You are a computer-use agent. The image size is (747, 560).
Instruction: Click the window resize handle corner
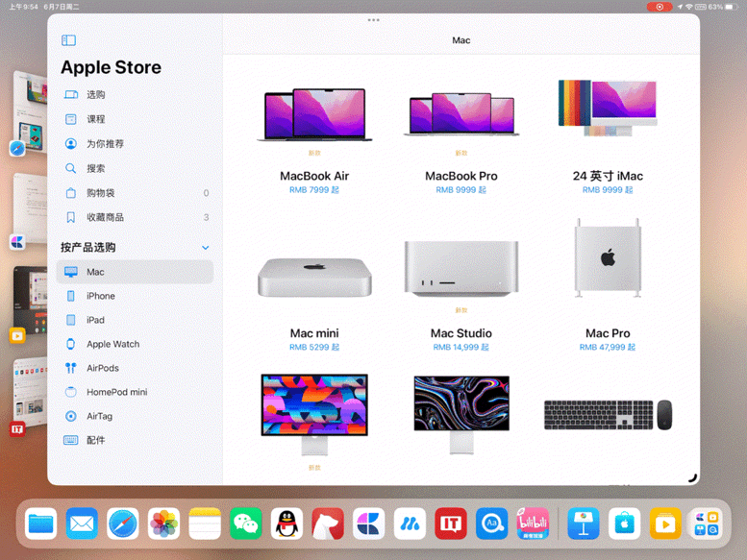coord(693,477)
